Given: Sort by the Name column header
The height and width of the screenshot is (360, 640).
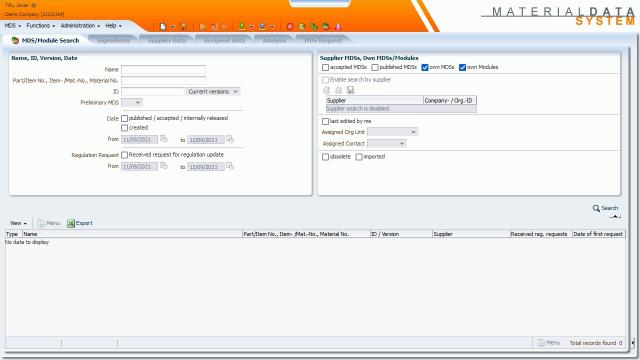Looking at the screenshot, I should tap(132, 234).
